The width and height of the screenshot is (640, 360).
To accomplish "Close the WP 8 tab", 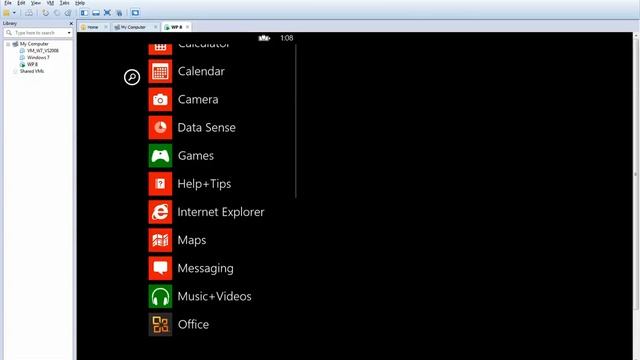I will point(187,27).
